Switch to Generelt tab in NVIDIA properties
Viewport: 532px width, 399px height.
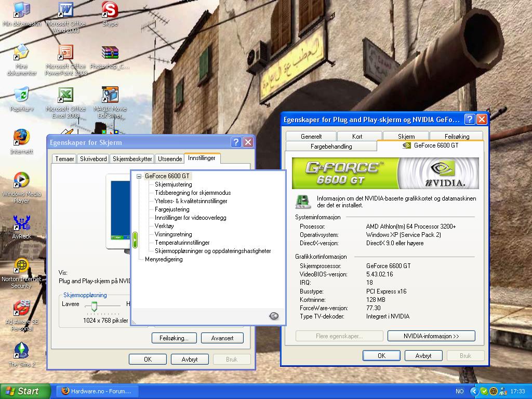(x=311, y=137)
